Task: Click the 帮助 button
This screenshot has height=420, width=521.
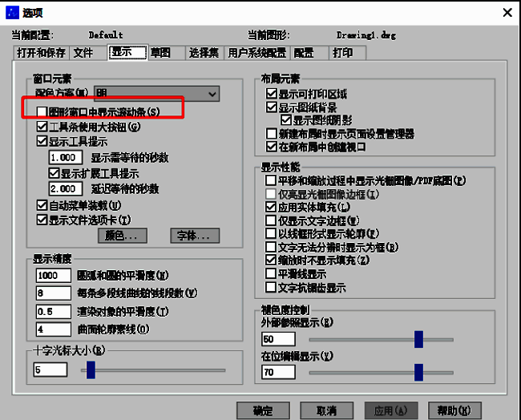Action: [x=454, y=410]
